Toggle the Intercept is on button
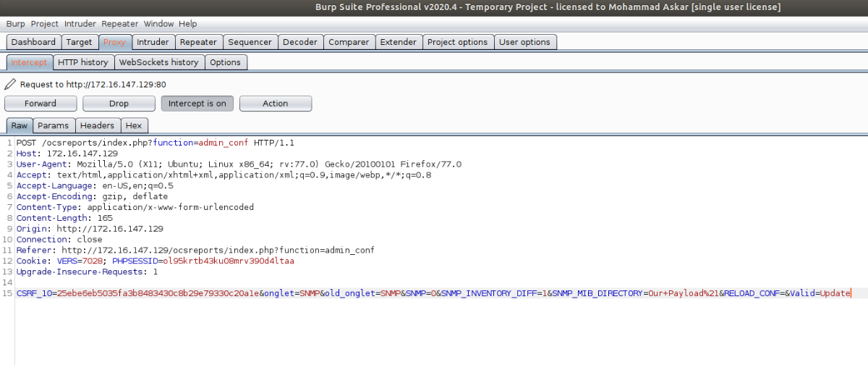This screenshot has width=868, height=365. 197,104
